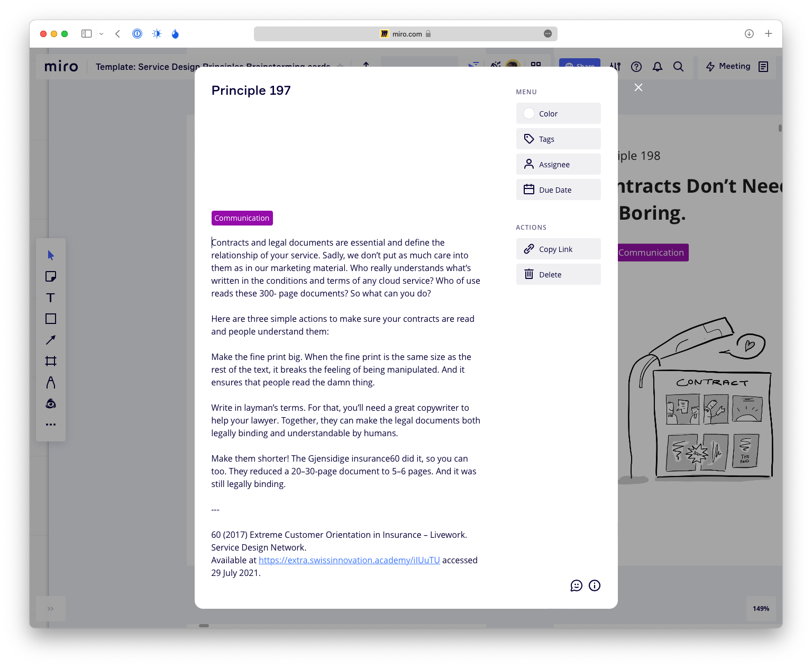Select the rectangle shape tool
Screen dimensions: 812x667
pyautogui.click(x=51, y=319)
